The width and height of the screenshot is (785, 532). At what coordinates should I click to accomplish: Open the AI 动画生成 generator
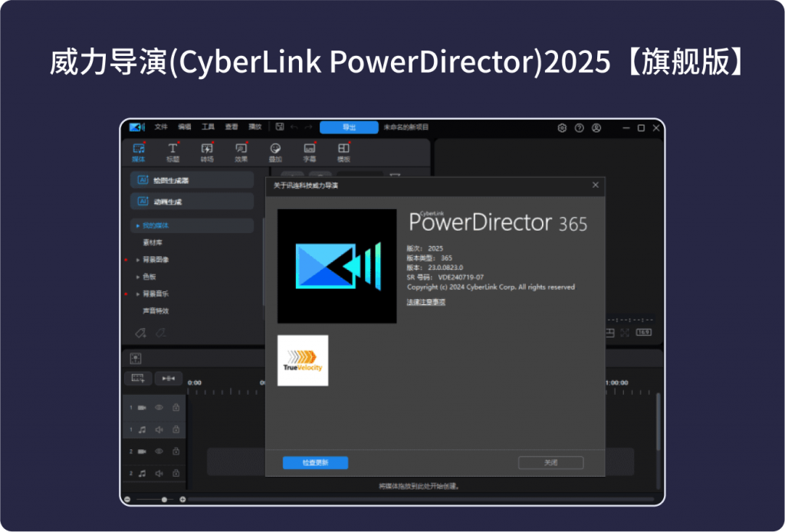[192, 201]
